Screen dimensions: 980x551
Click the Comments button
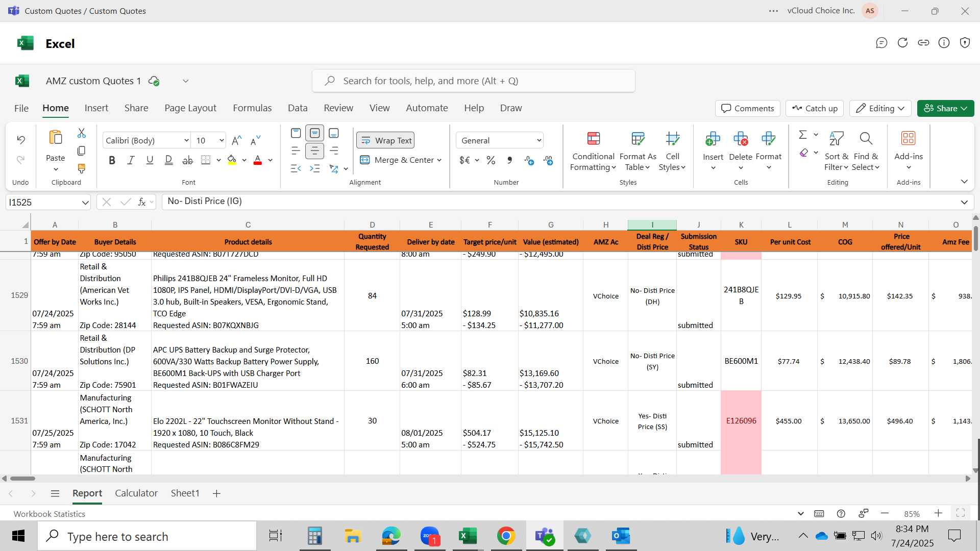click(x=748, y=108)
